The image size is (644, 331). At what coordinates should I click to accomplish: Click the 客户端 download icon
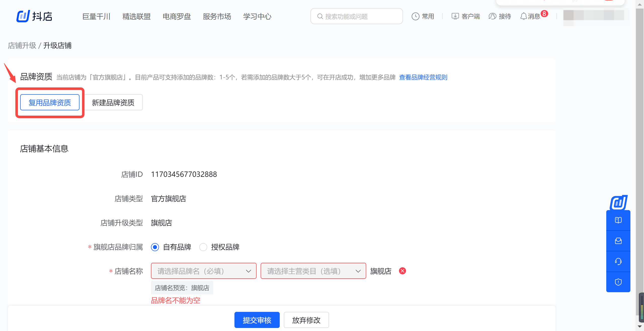click(x=455, y=16)
